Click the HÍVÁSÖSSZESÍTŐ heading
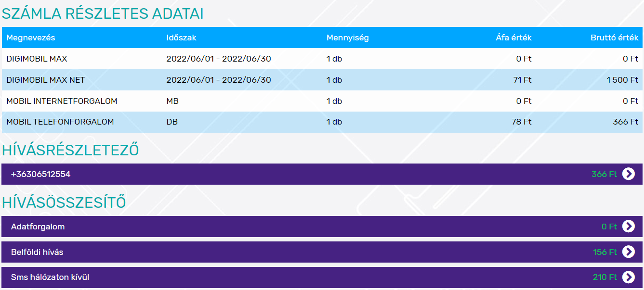 click(x=64, y=202)
